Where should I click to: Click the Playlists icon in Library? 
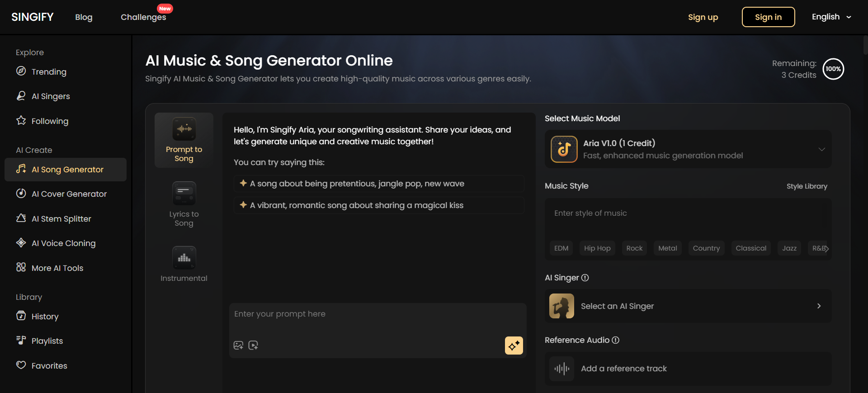pyautogui.click(x=21, y=340)
